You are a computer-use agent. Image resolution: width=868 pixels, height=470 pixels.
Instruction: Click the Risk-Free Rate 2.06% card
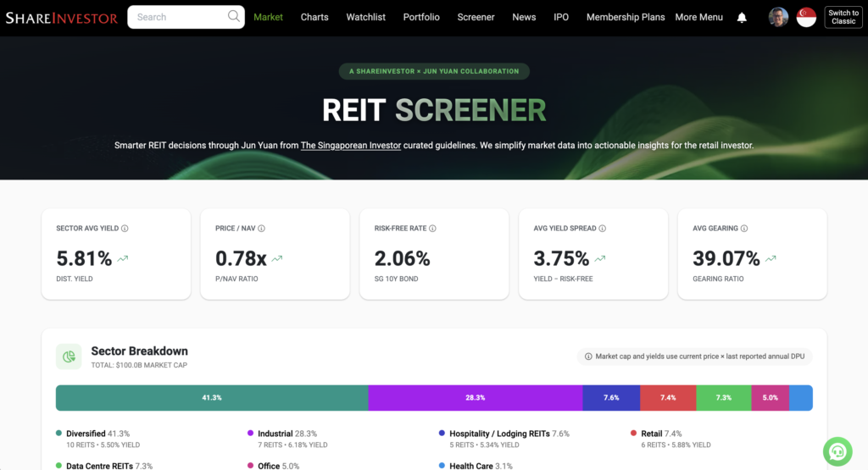[434, 254]
